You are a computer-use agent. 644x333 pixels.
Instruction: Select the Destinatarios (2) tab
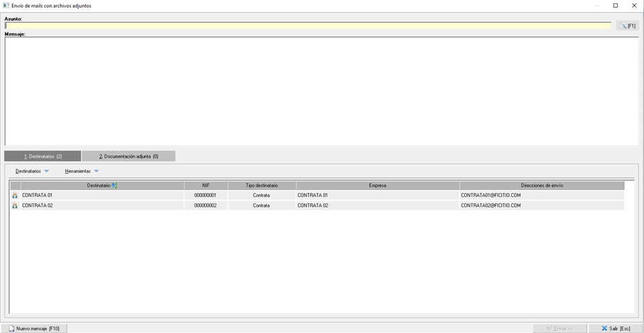42,156
